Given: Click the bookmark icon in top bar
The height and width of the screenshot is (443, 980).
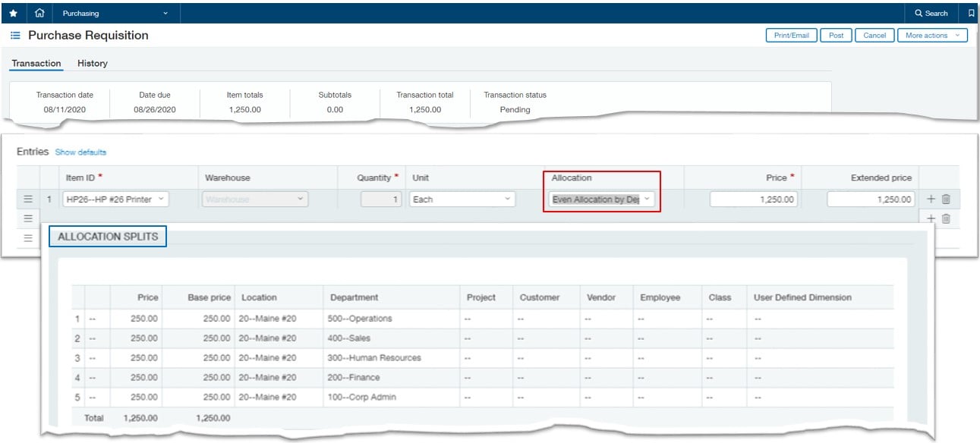Looking at the screenshot, I should coord(971,13).
